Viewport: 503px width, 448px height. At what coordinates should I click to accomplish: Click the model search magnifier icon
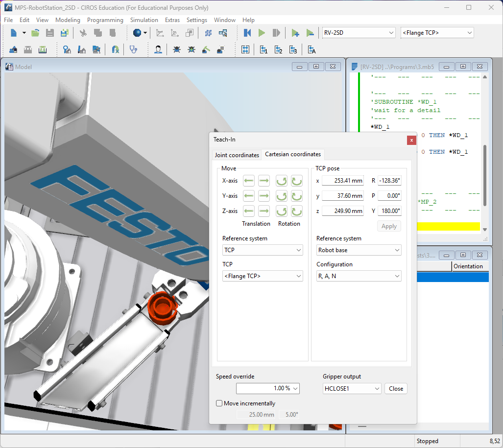[223, 33]
